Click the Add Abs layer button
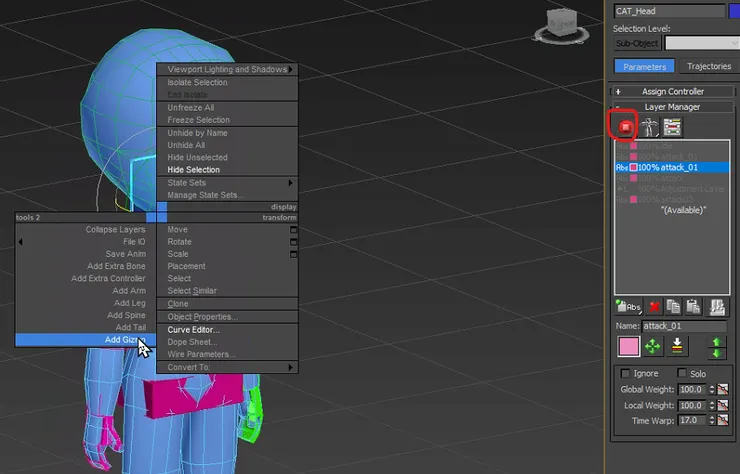Viewport: 740px width, 474px height. [x=627, y=306]
